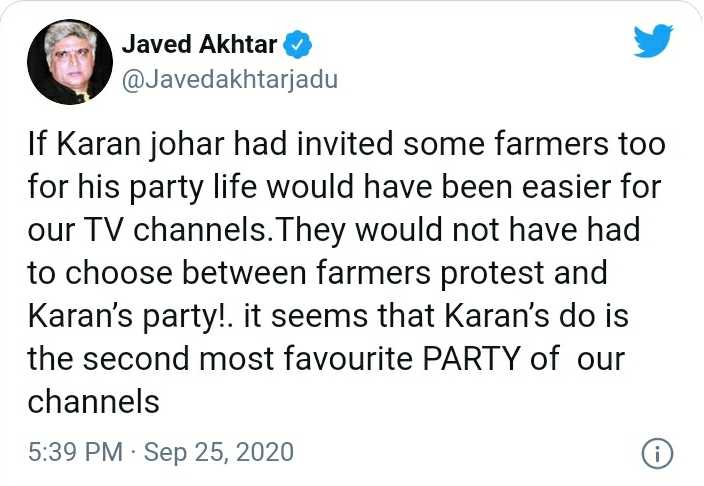704x486 pixels.
Task: Click the 5:39 PM timestamp
Action: [x=75, y=452]
